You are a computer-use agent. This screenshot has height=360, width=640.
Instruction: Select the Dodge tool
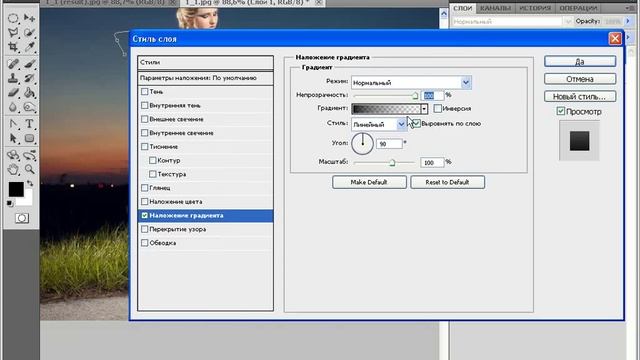point(29,107)
